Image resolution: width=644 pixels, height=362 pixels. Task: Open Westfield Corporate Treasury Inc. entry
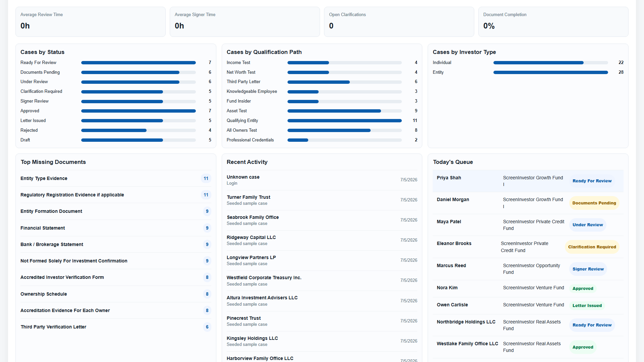pos(322,281)
